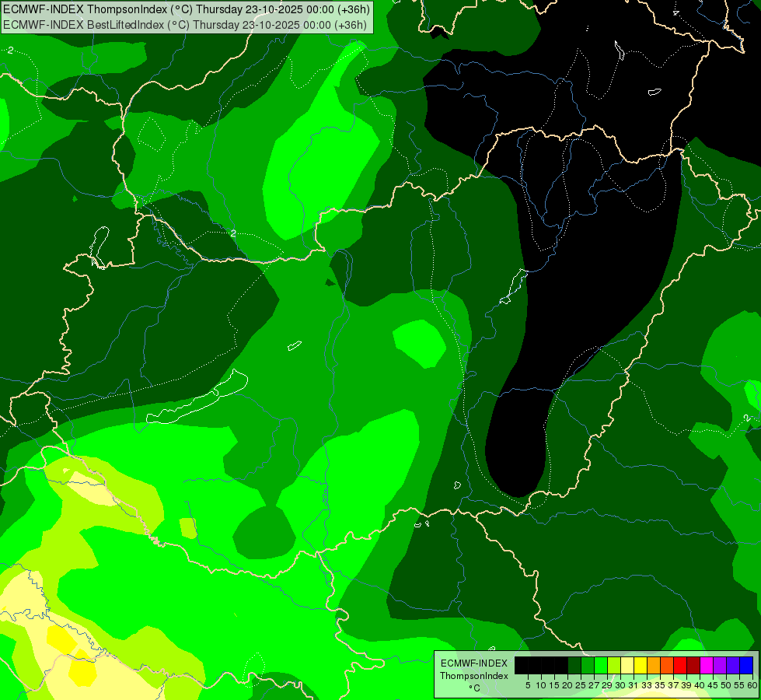The height and width of the screenshot is (700, 761).
Task: Select the violet-blue 50-55 legend swatch
Action: tap(733, 666)
